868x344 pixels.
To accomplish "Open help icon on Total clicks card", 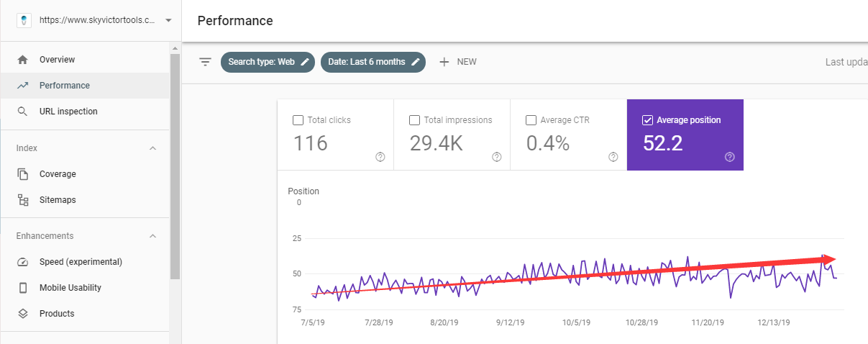I will tap(380, 157).
